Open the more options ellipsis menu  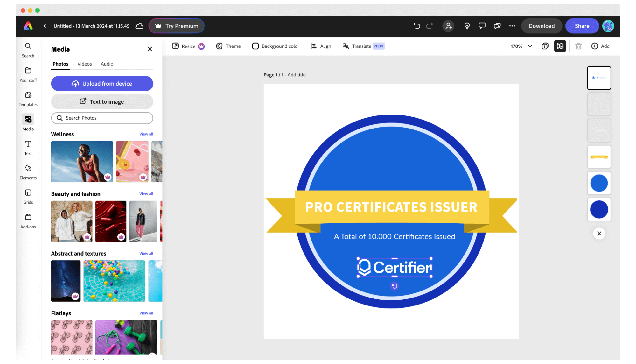point(512,26)
